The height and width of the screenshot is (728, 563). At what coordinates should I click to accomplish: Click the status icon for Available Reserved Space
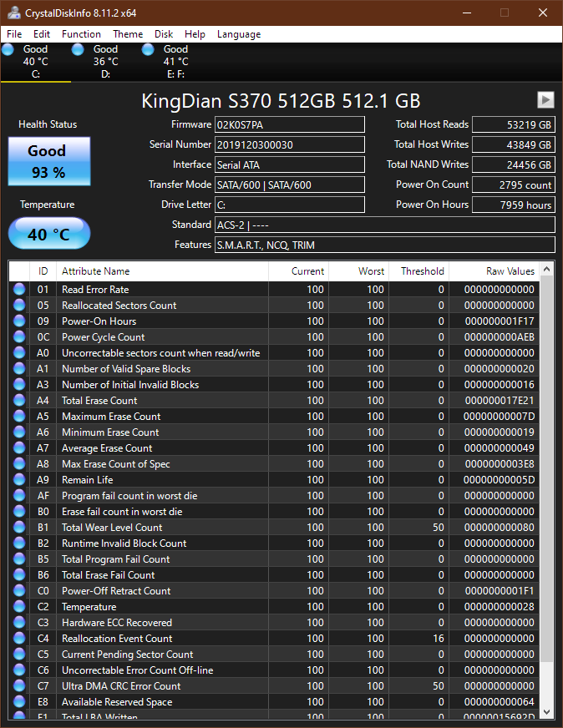[19, 701]
